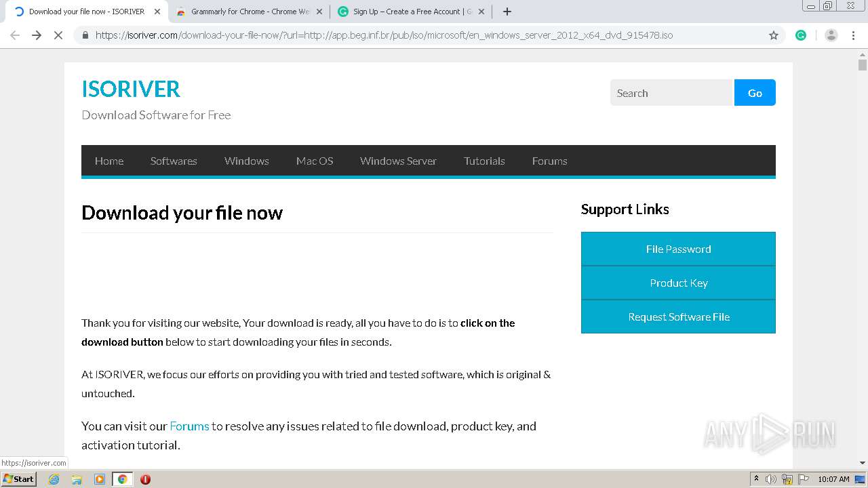868x488 pixels.
Task: Open Chrome three-dot menu
Action: tap(854, 35)
